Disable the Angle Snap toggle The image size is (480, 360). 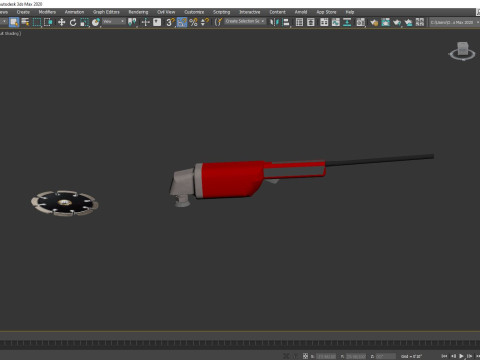182,22
